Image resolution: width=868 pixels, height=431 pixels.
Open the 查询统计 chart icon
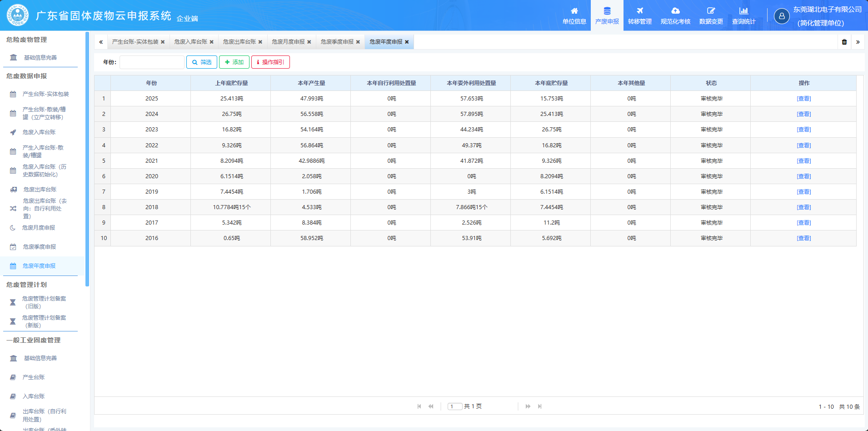pos(744,11)
